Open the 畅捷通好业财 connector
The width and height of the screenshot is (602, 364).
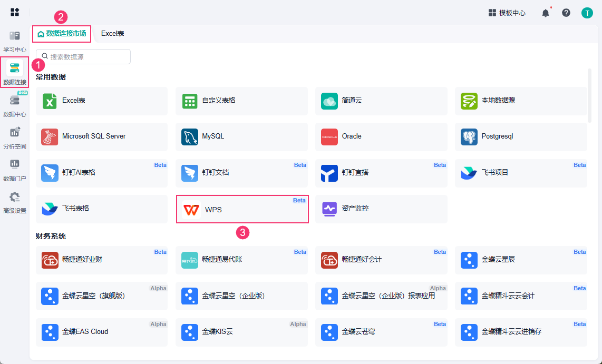pos(102,260)
